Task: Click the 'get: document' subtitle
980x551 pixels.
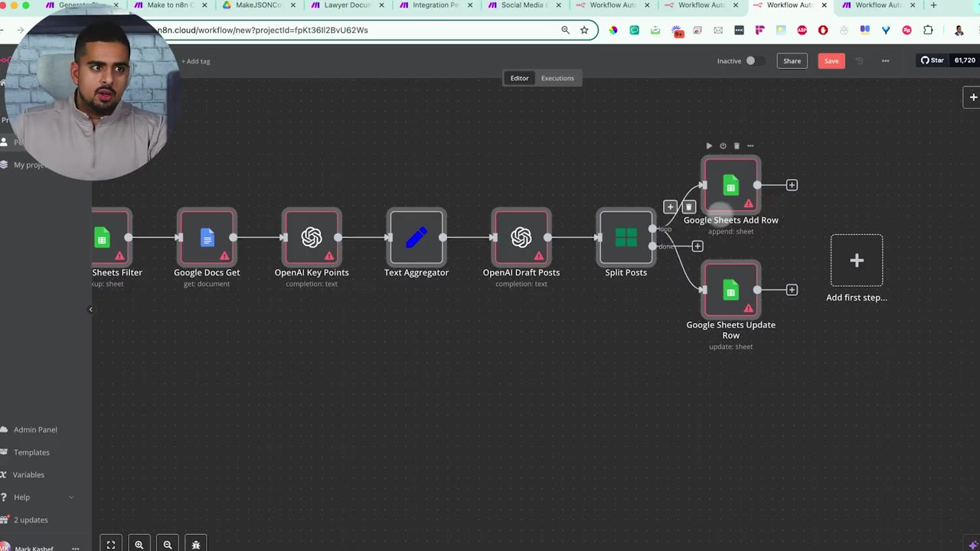Action: point(207,284)
